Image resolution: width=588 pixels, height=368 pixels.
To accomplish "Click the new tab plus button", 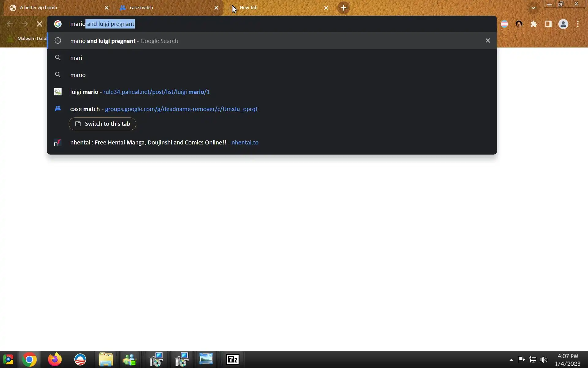I will click(x=343, y=8).
